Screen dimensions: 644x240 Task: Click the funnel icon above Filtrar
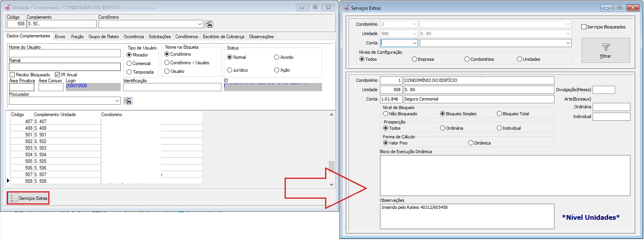pos(605,47)
